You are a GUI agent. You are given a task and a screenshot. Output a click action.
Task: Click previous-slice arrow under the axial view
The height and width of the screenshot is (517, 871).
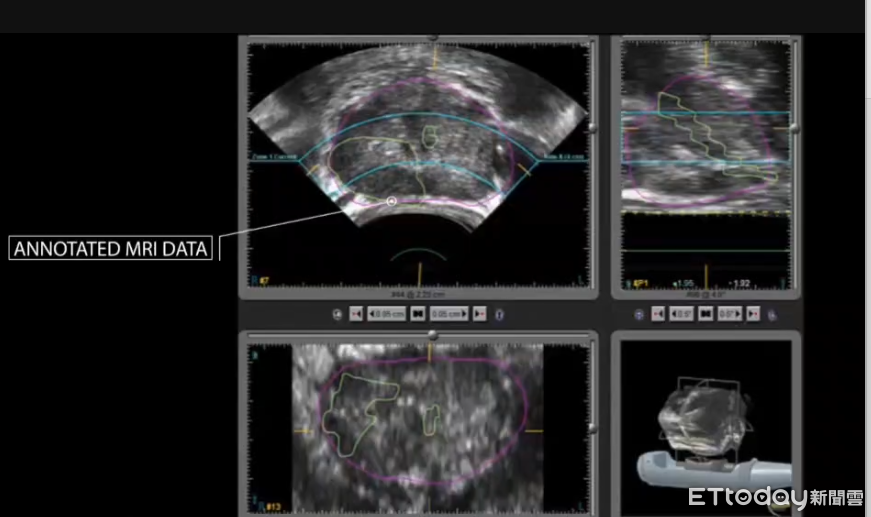pos(357,314)
